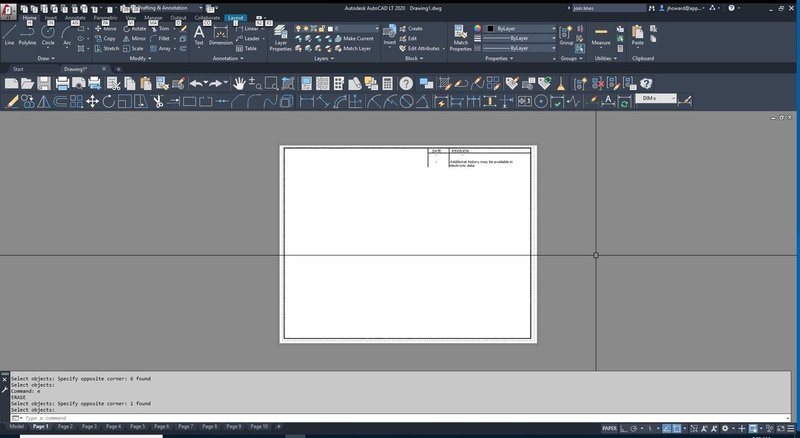Choose the Dimension annotation tool
The width and height of the screenshot is (800, 438).
pos(221,35)
